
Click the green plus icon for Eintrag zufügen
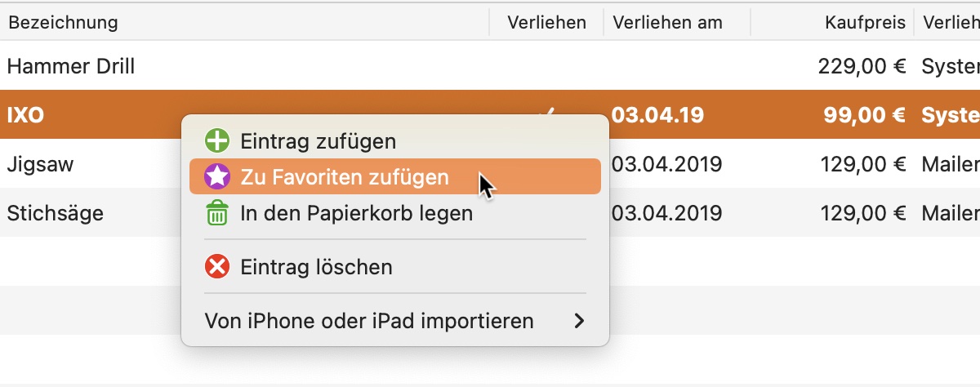pos(216,141)
